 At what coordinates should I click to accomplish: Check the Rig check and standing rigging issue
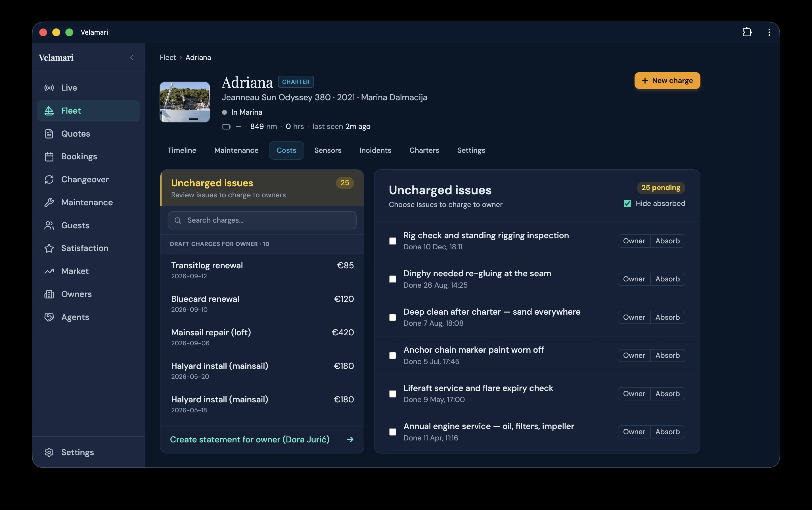point(392,241)
